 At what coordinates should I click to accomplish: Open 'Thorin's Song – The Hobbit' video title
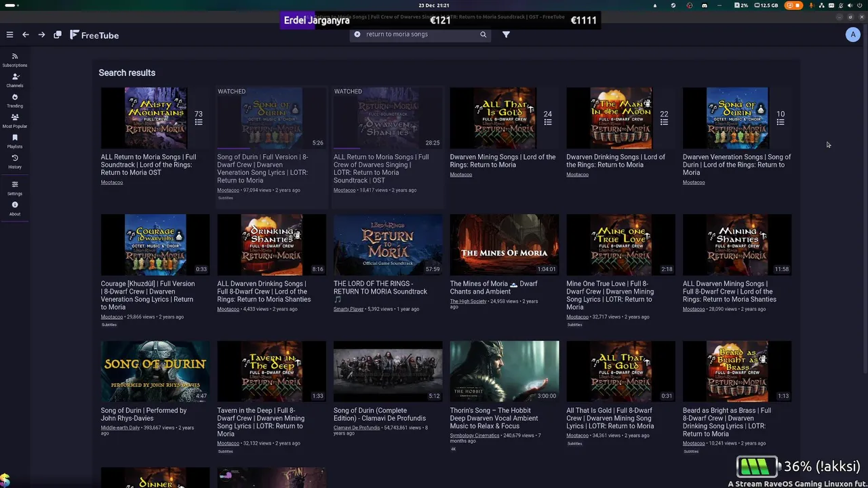pyautogui.click(x=494, y=418)
